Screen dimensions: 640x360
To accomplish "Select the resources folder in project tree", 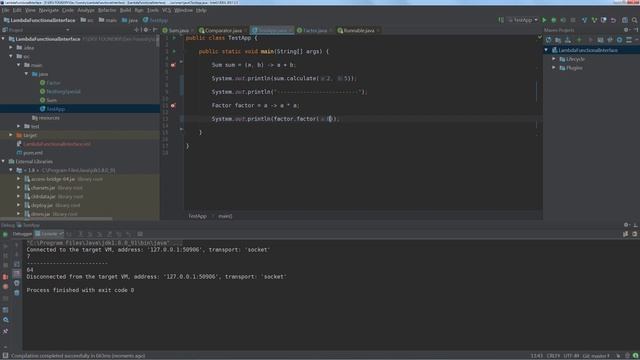I will click(46, 118).
